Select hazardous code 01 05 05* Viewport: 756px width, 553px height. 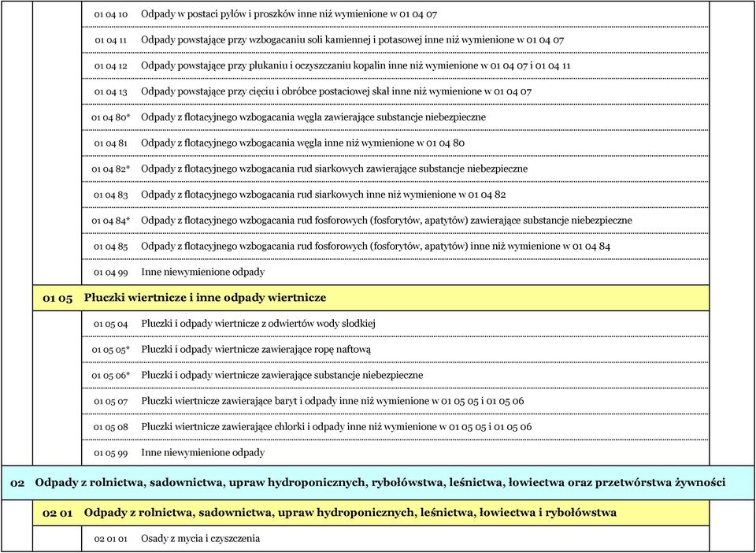point(111,350)
